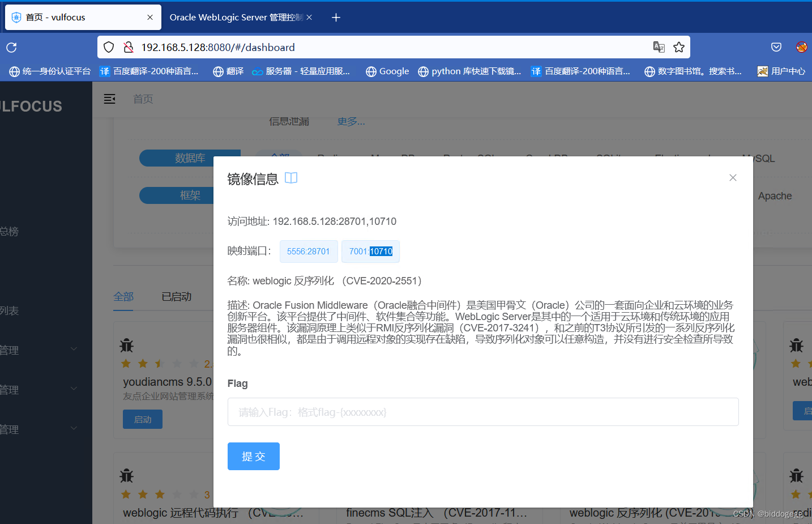This screenshot has width=812, height=524.
Task: Open 服务器 - 轻量应用服务 bookmark
Action: tap(301, 71)
